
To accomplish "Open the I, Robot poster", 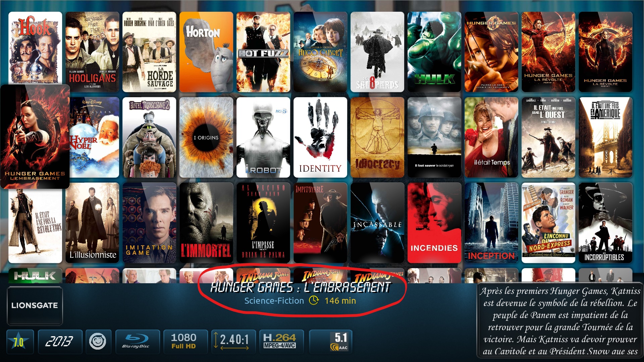I will pyautogui.click(x=263, y=137).
